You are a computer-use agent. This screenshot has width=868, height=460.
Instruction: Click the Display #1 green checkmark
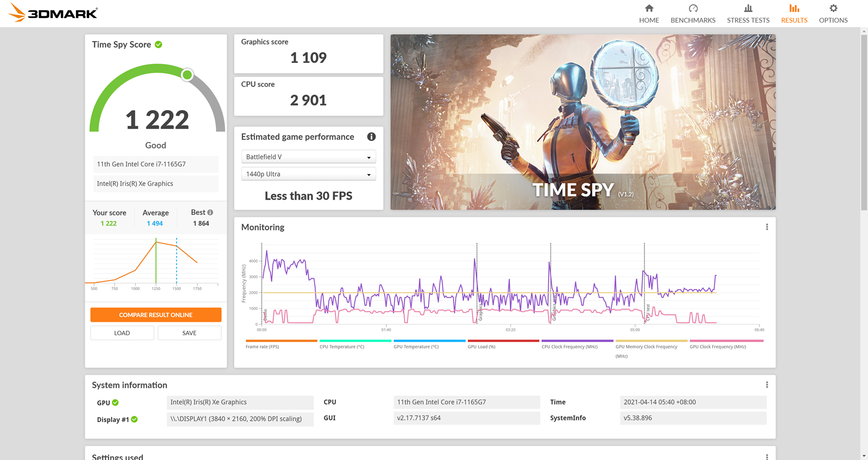point(135,419)
